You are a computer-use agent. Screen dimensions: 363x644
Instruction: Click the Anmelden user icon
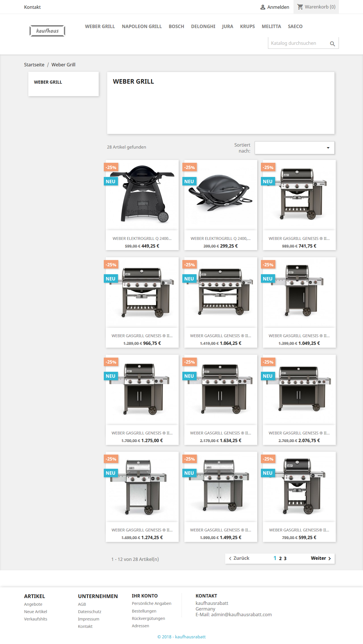pyautogui.click(x=263, y=7)
